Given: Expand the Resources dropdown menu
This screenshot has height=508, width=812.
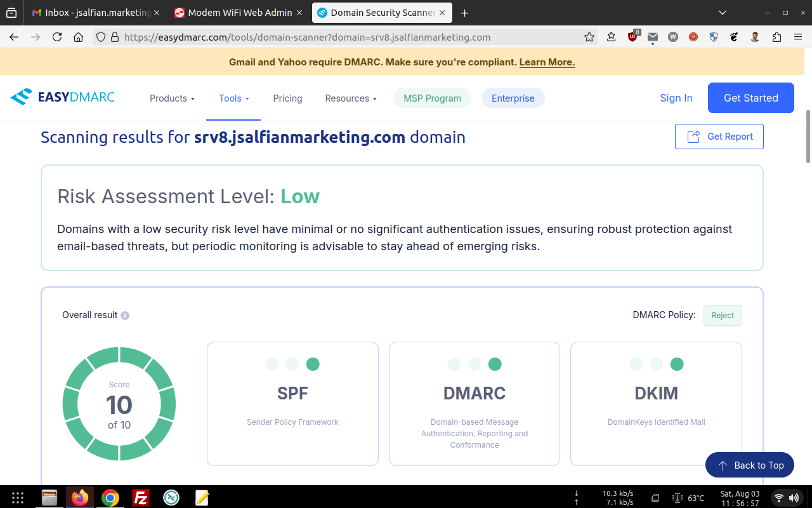Looking at the screenshot, I should (351, 98).
